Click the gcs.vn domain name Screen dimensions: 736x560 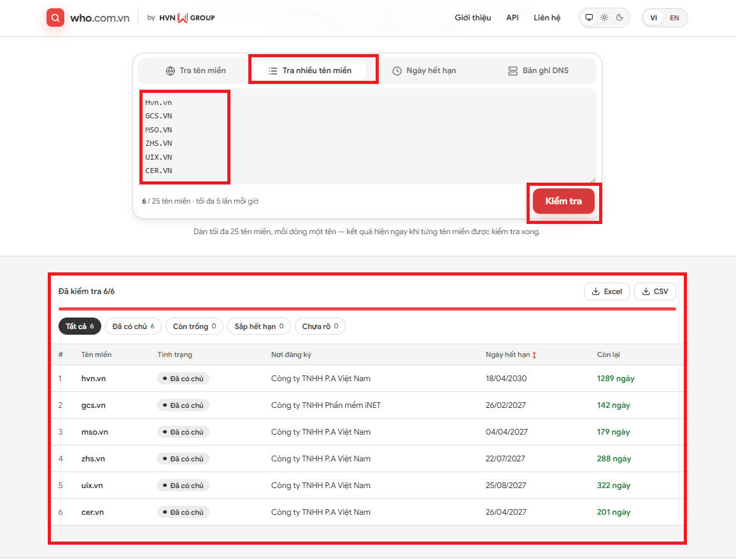point(94,405)
